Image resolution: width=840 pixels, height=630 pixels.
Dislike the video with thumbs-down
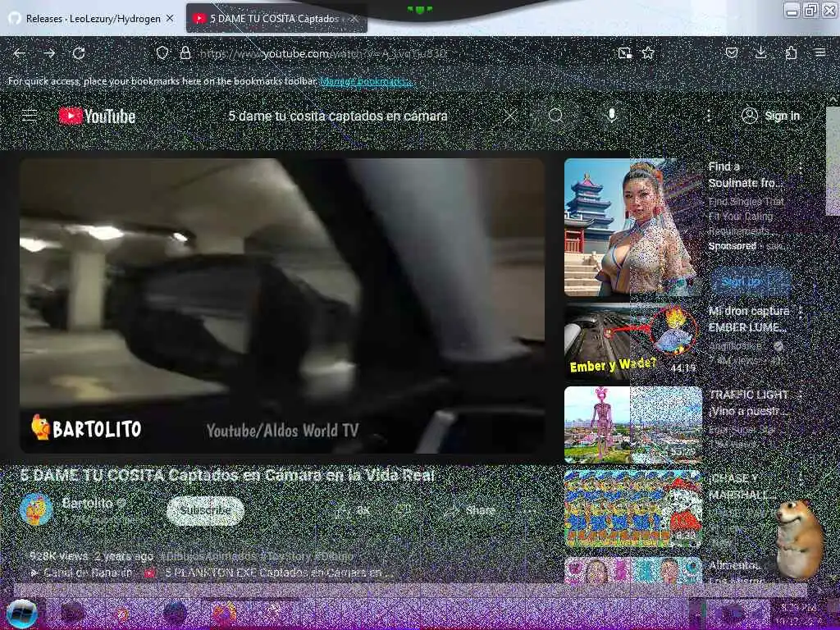pos(403,510)
